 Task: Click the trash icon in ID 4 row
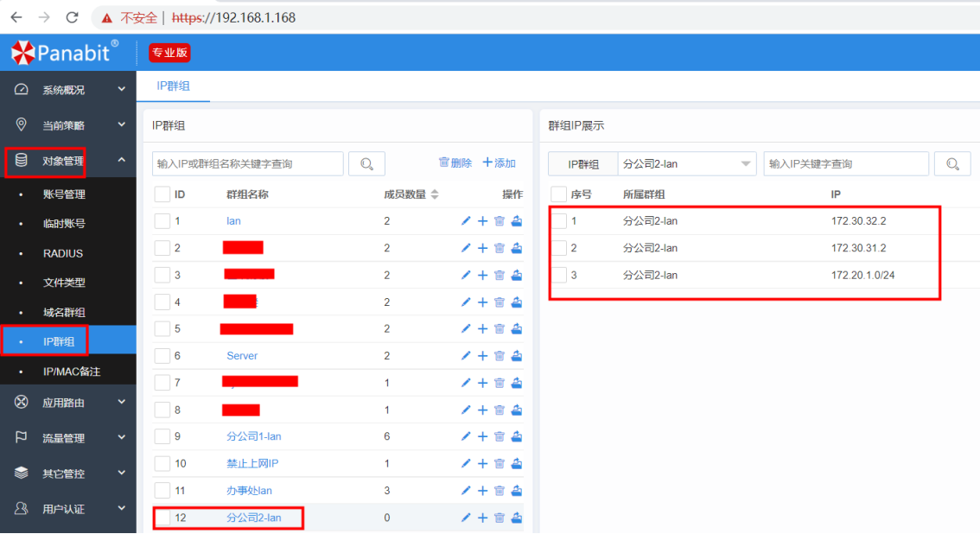[x=500, y=302]
